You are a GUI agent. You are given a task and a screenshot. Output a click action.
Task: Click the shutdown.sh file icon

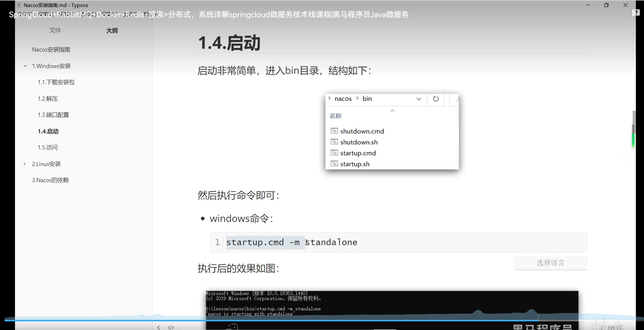[334, 142]
